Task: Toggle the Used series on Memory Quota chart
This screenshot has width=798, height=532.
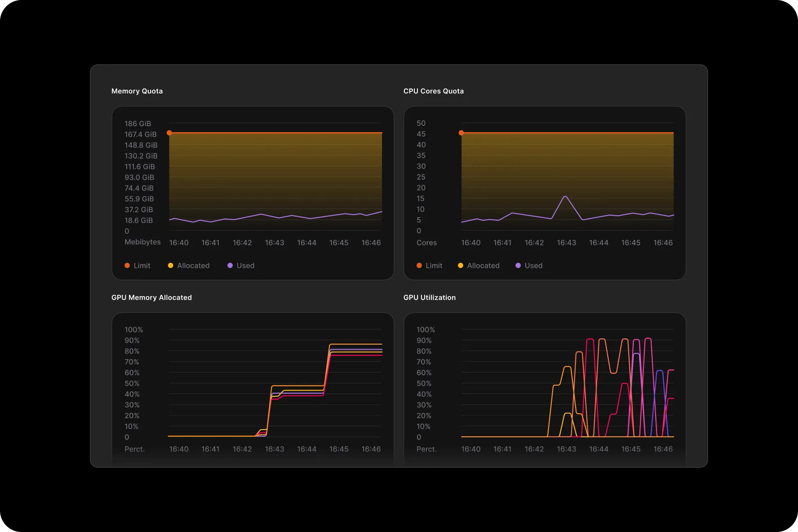Action: pos(241,266)
